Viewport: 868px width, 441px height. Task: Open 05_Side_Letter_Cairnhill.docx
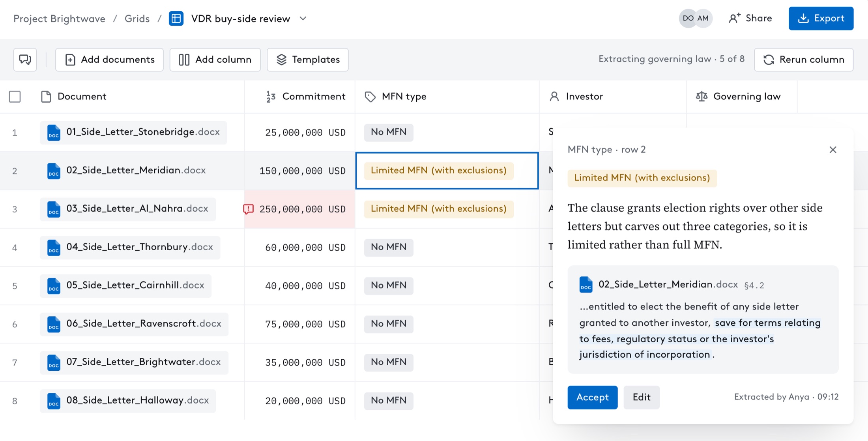click(126, 286)
